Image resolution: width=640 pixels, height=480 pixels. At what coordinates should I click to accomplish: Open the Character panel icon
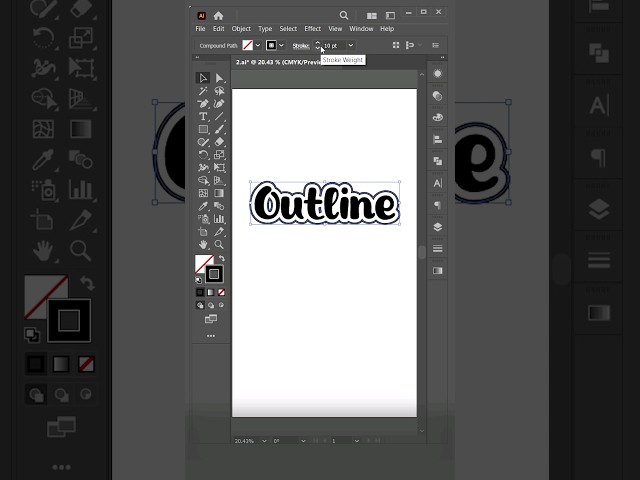tap(438, 183)
